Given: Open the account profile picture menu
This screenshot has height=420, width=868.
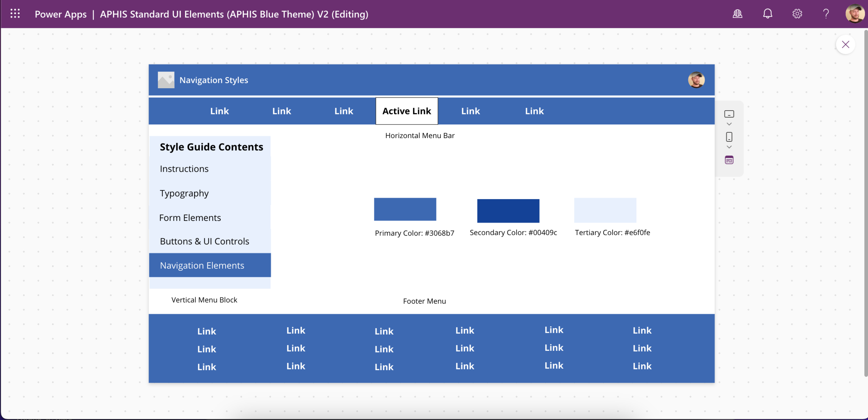Looking at the screenshot, I should pyautogui.click(x=855, y=14).
